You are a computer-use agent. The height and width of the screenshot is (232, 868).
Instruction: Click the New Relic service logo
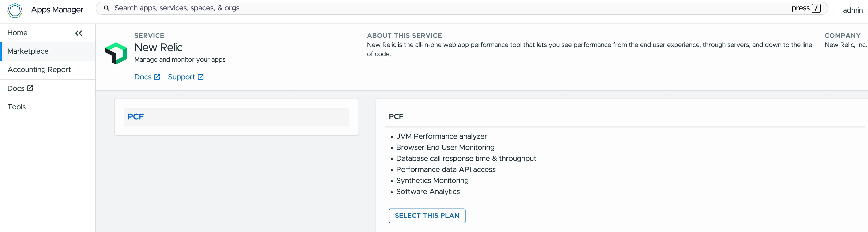point(116,53)
